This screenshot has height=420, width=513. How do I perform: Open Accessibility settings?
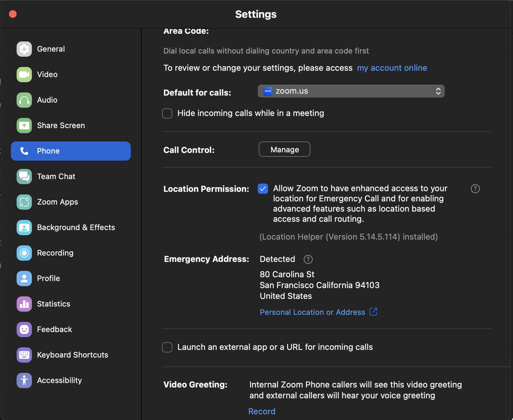pyautogui.click(x=71, y=380)
